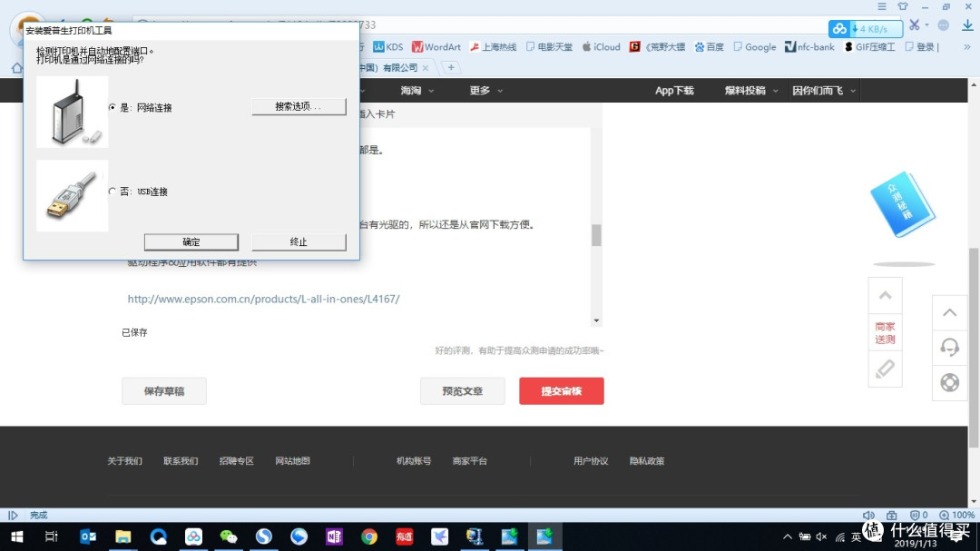Expand the 海淘 navigation dropdown
The image size is (980, 551).
(x=416, y=91)
